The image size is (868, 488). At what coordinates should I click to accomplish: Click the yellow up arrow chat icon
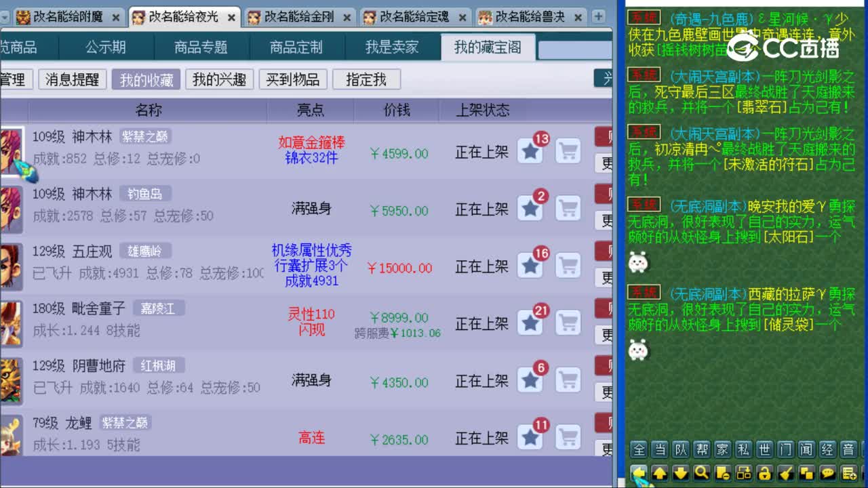click(660, 473)
